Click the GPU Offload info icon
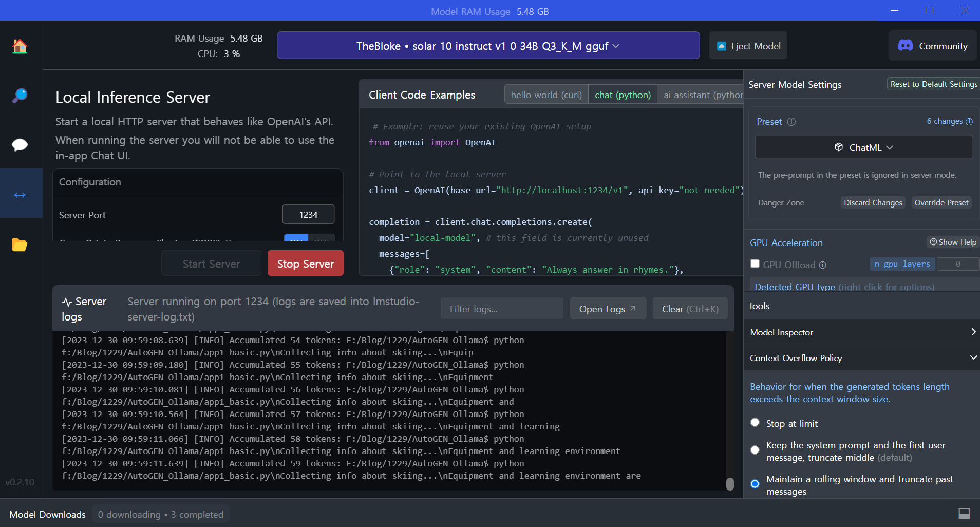The image size is (980, 527). pos(822,265)
